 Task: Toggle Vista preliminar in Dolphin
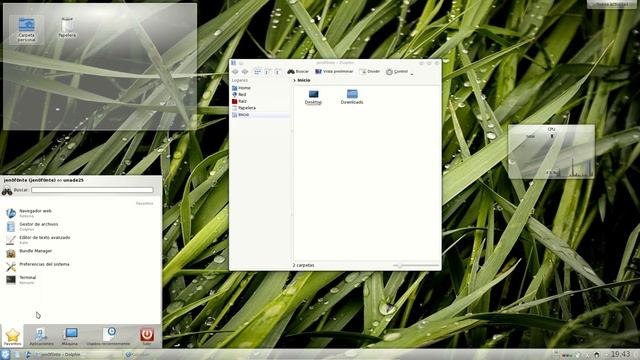click(334, 71)
